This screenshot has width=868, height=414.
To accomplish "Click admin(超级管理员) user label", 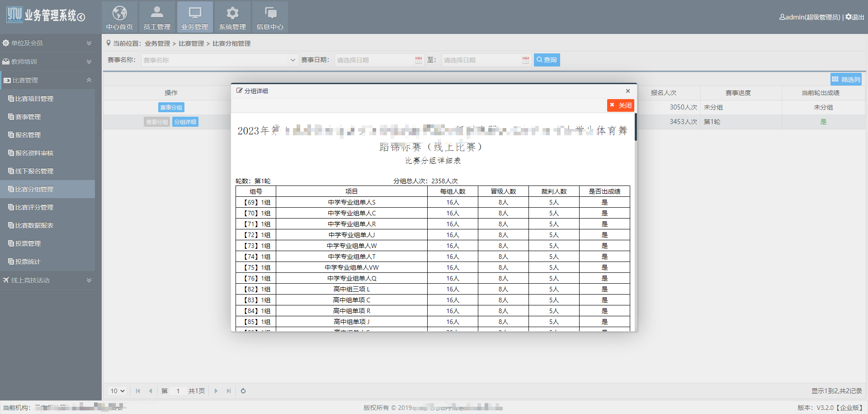I will point(809,17).
